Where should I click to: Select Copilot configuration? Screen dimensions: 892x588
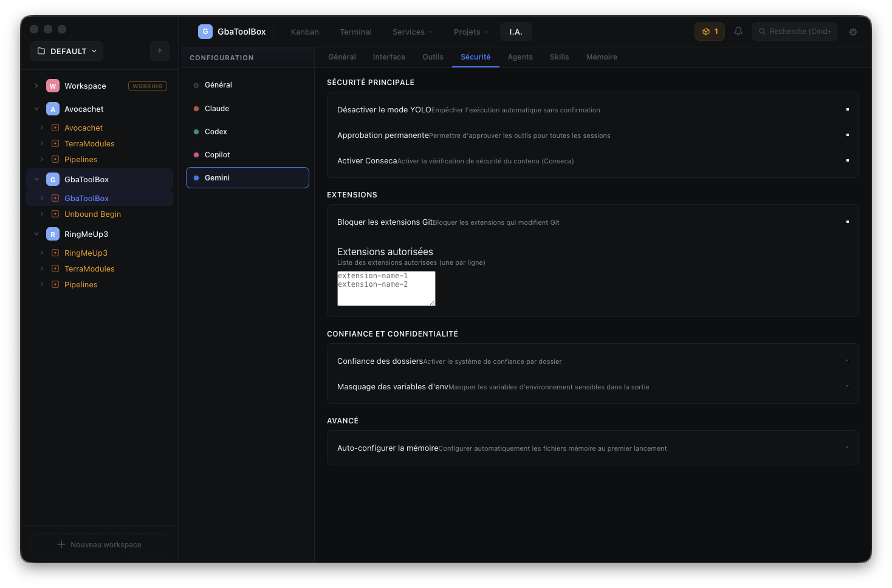(x=247, y=155)
